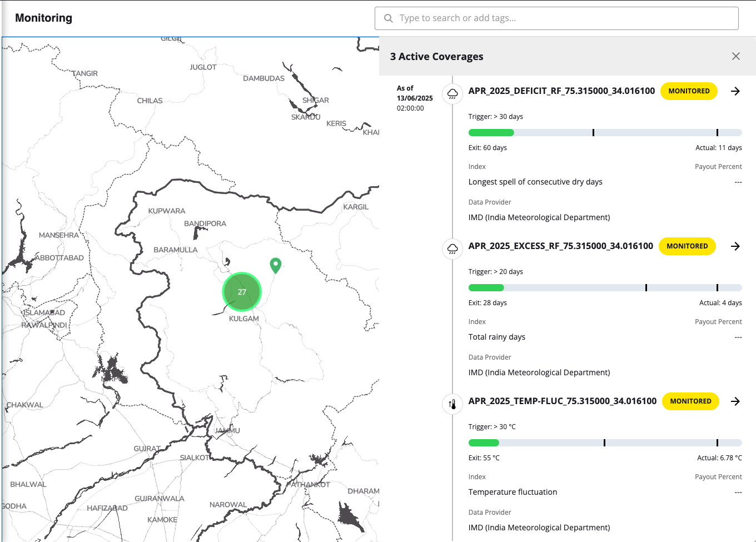The image size is (756, 542).
Task: Click the HAFIZABAD map label
Action: [107, 508]
